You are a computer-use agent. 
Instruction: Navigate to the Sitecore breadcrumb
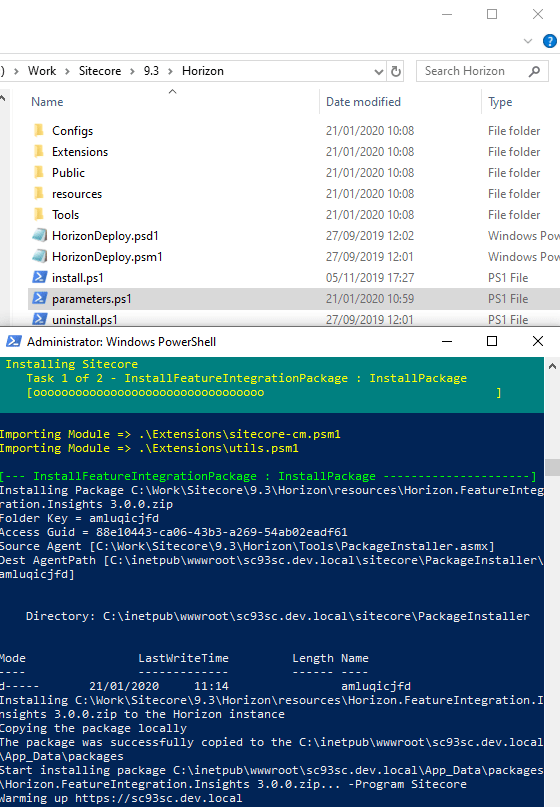[x=100, y=71]
